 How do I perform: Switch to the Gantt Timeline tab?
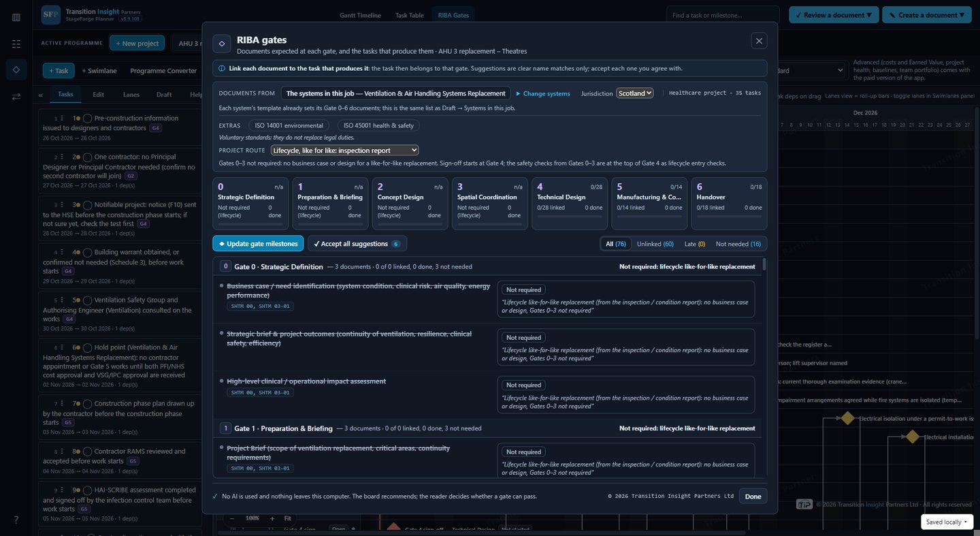click(360, 15)
